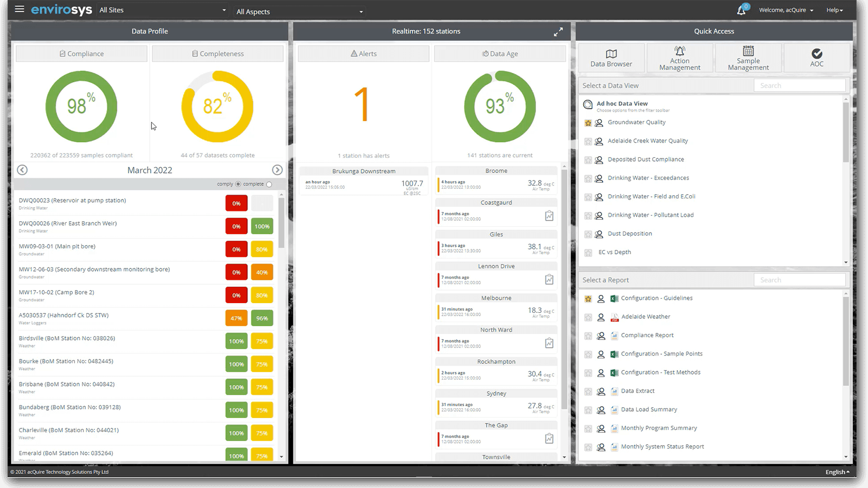The image size is (868, 488).
Task: Open Sample Management quick access
Action: point(748,58)
